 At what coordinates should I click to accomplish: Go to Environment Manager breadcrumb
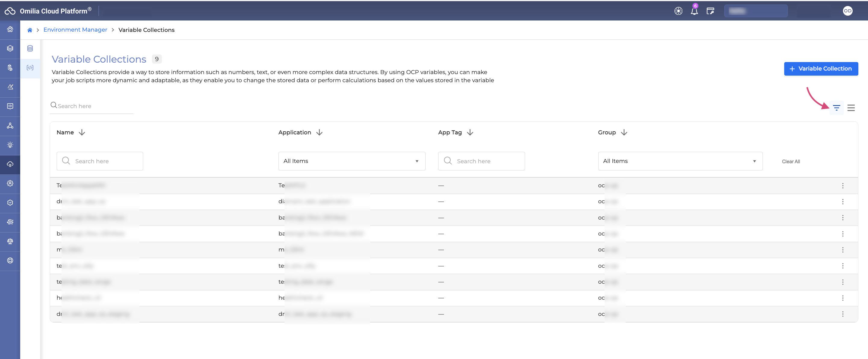(75, 30)
